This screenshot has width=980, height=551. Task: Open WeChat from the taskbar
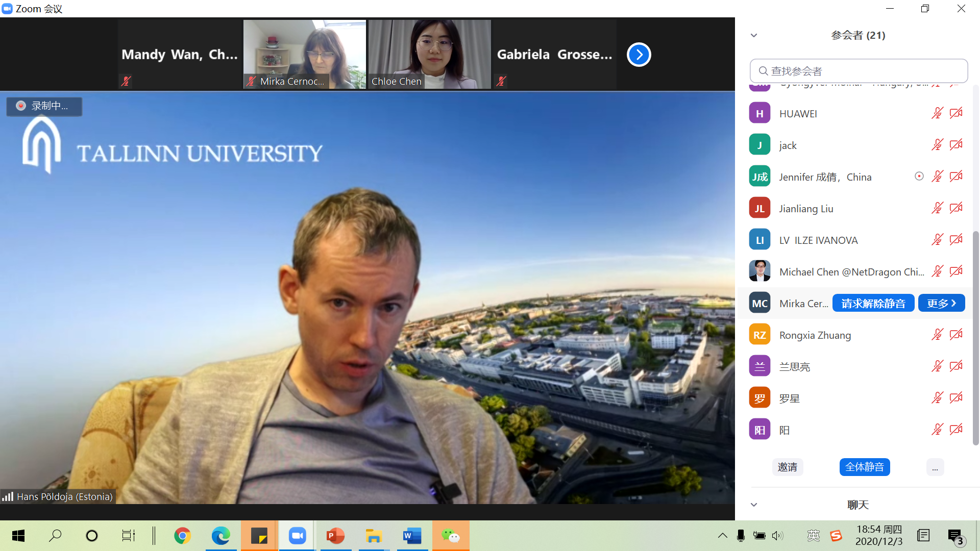(451, 536)
